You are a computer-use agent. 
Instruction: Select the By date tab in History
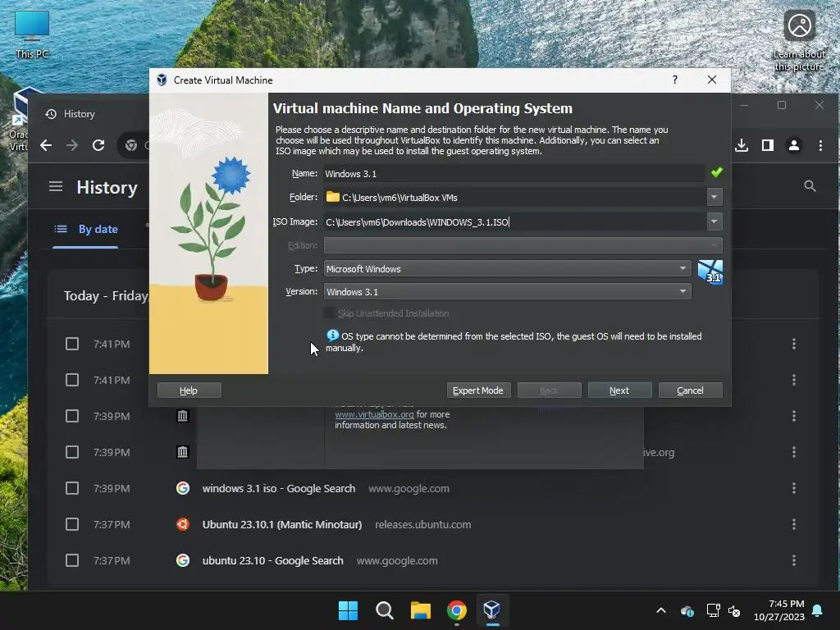[85, 230]
